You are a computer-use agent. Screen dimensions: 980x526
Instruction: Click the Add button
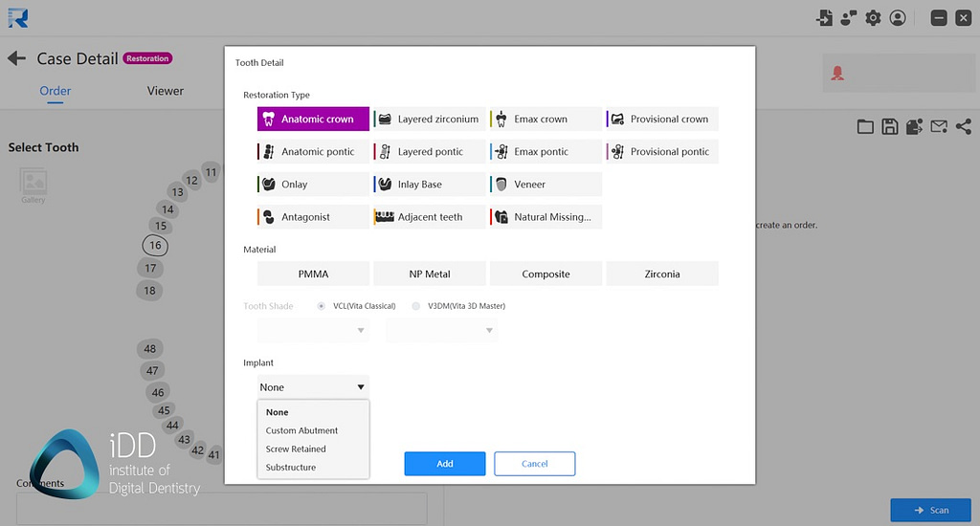click(444, 464)
